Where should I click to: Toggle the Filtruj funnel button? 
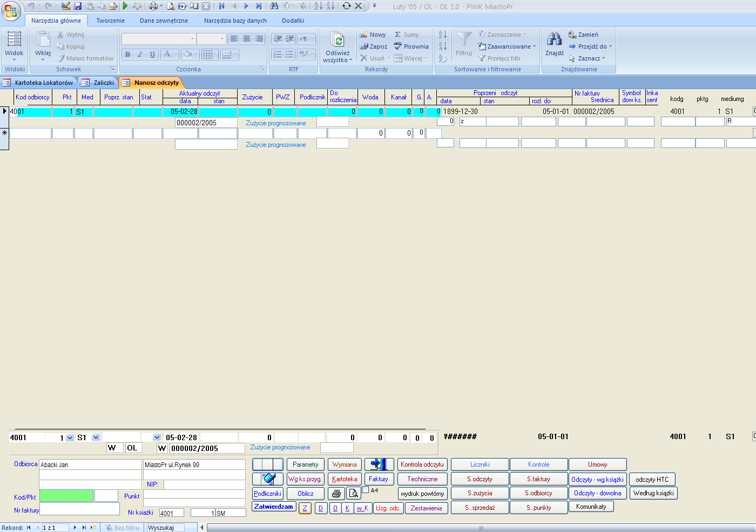[464, 43]
